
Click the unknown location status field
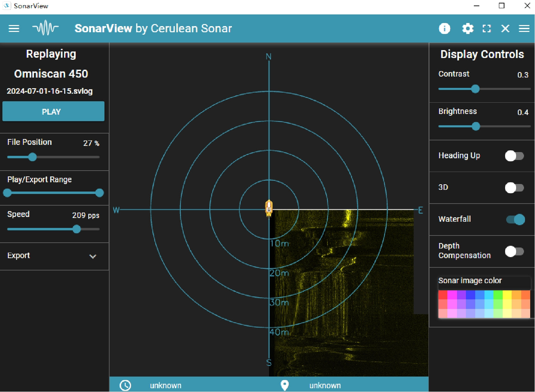(324, 385)
